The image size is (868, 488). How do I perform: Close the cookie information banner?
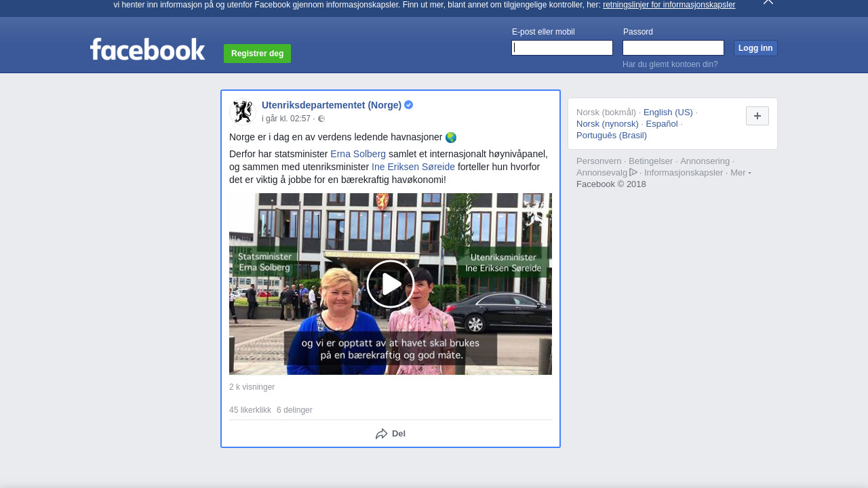tap(768, 2)
